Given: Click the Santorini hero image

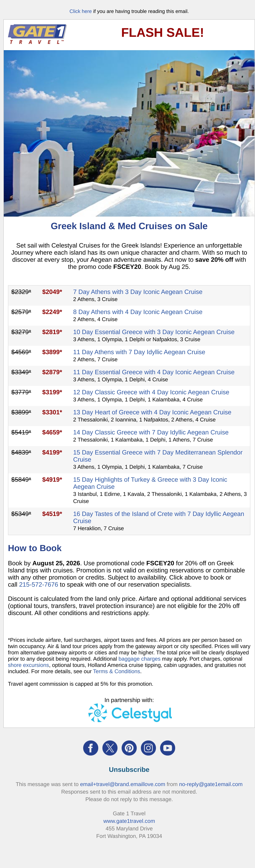Looking at the screenshot, I should [x=129, y=133].
